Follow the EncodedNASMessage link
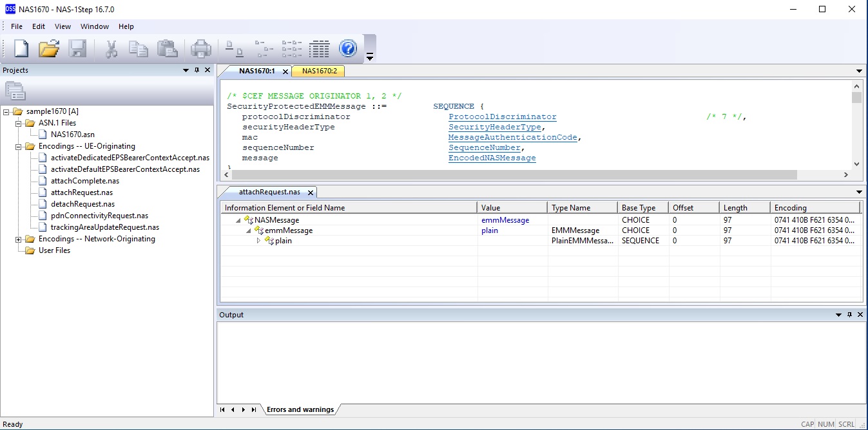The image size is (868, 430). (492, 158)
